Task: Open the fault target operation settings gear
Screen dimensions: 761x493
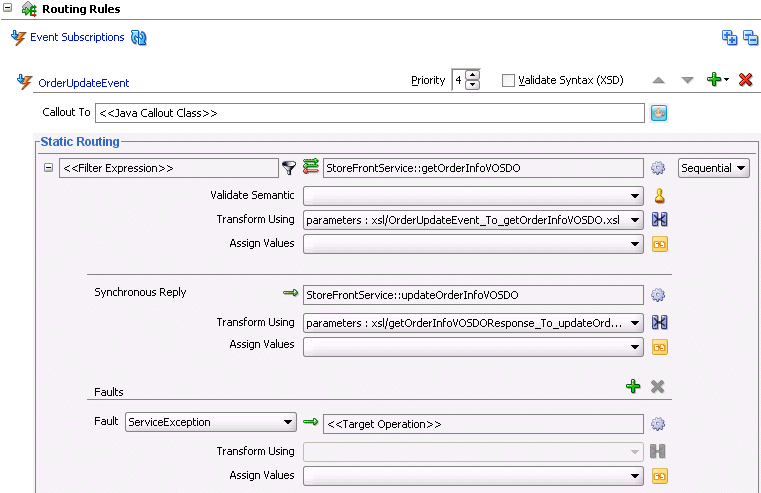Action: (x=658, y=424)
